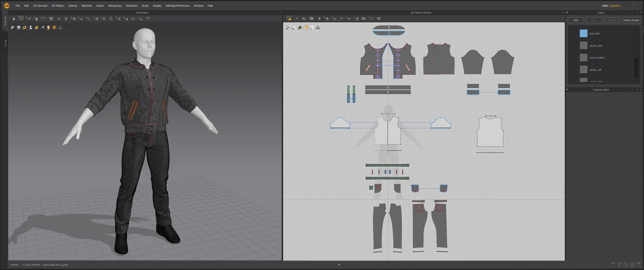
Task: Select the jacket_wool fabric swatch
Action: 583,45
